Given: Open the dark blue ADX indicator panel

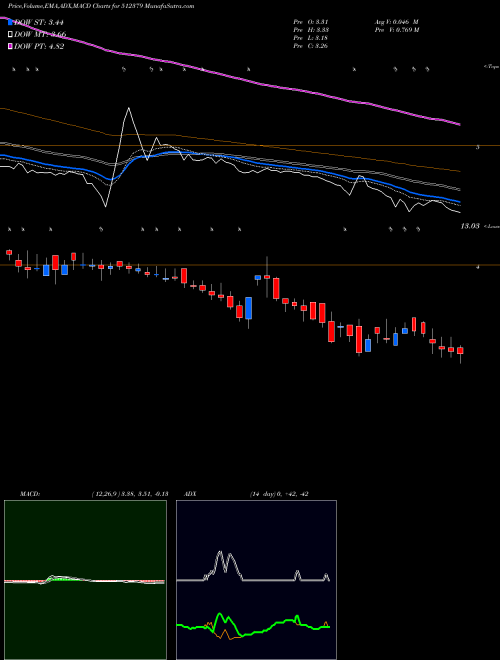Looking at the screenshot, I should pyautogui.click(x=256, y=580).
